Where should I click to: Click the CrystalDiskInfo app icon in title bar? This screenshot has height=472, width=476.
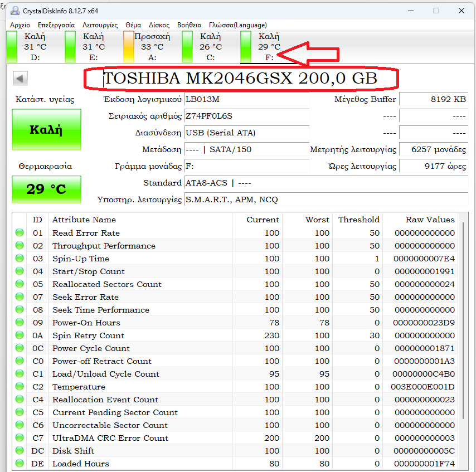coord(15,11)
